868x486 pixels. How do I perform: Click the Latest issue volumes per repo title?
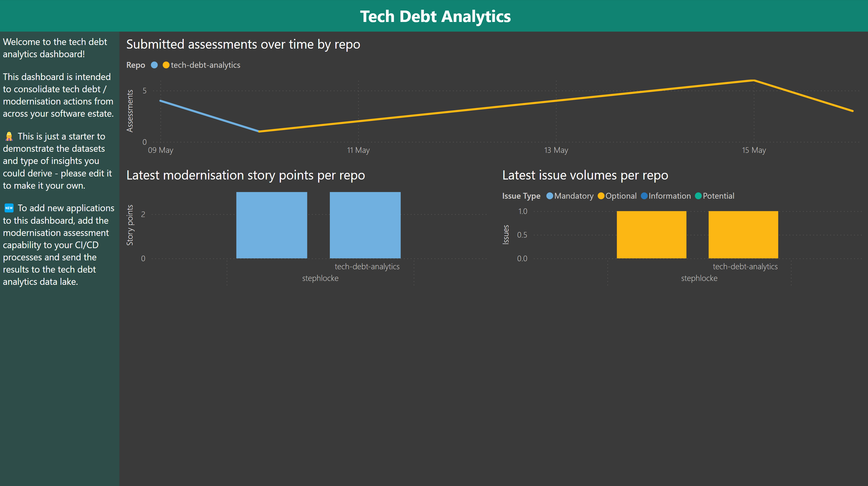tap(585, 175)
